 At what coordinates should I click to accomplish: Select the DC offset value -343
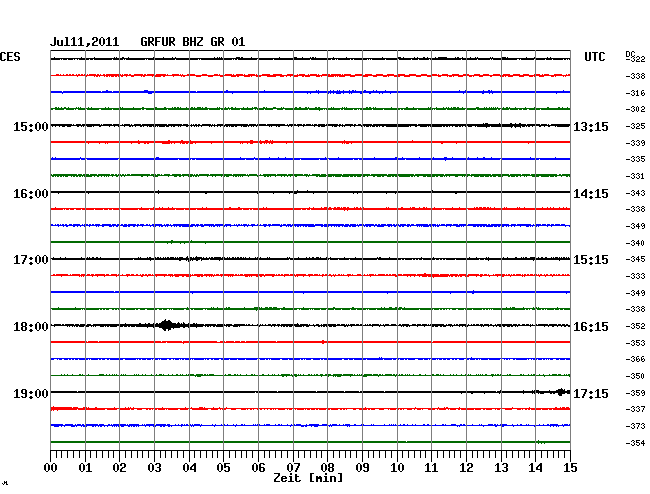click(x=635, y=193)
